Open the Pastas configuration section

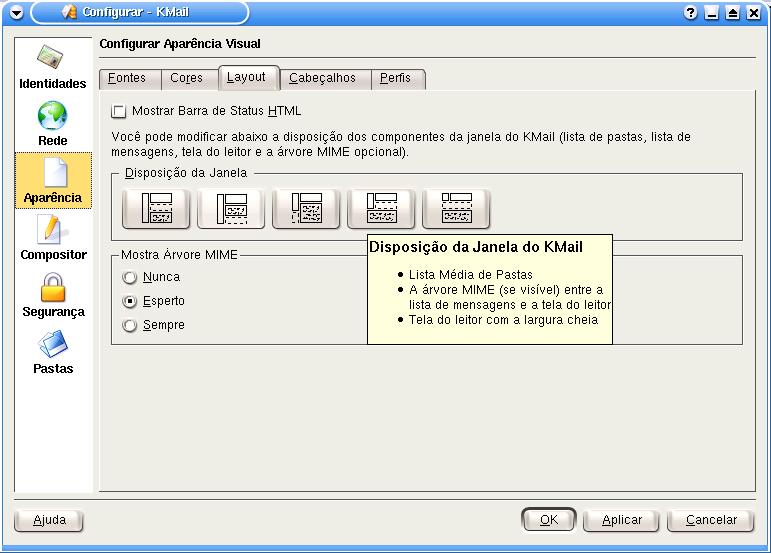(x=53, y=351)
